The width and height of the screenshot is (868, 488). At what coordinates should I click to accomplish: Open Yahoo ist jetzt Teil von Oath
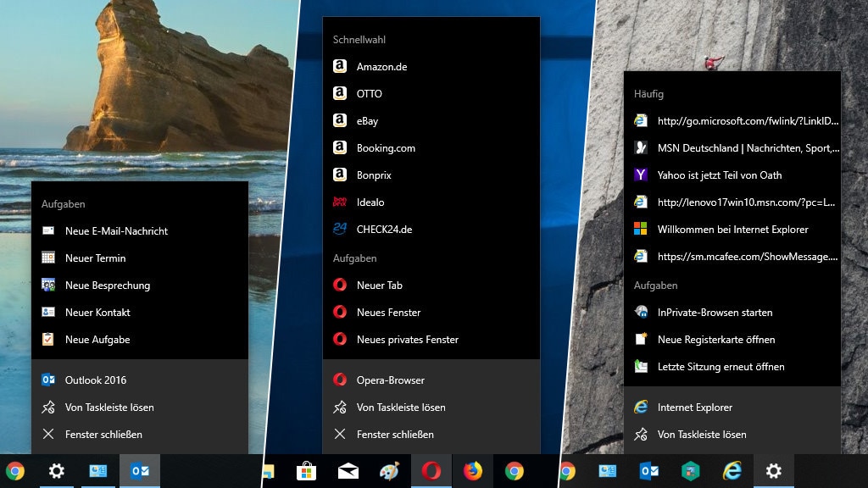click(x=719, y=175)
